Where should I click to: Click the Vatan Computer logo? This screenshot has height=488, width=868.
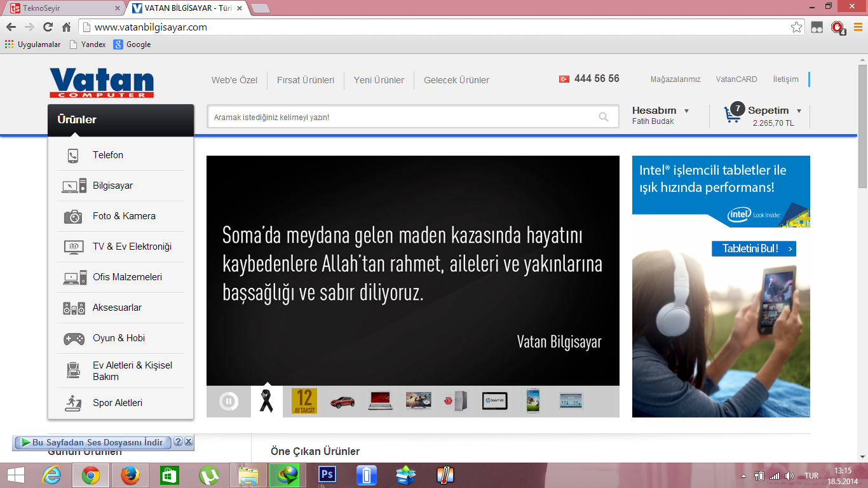click(x=102, y=83)
